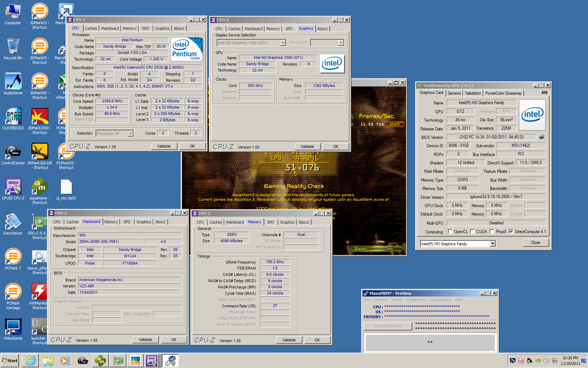Launch 3DMark2001SE shortcut icon
The height and width of the screenshot is (368, 588).
click(40, 156)
